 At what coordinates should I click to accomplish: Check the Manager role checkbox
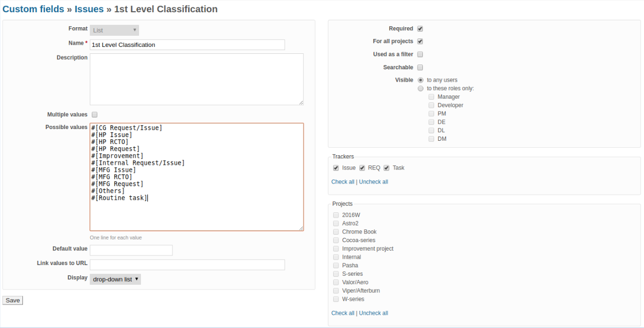(x=431, y=97)
